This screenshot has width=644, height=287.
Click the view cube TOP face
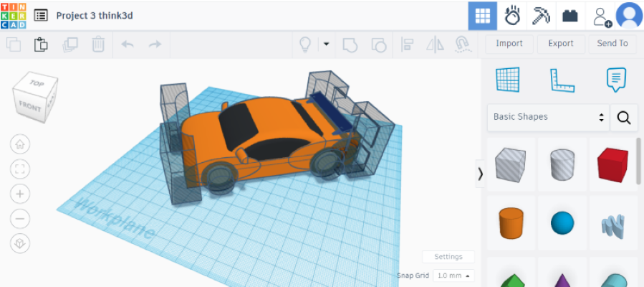click(37, 83)
